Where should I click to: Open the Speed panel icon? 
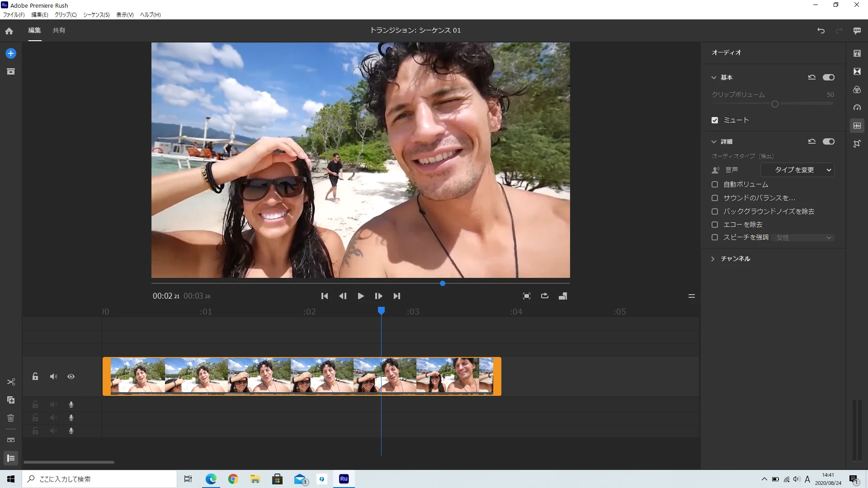pos(857,108)
